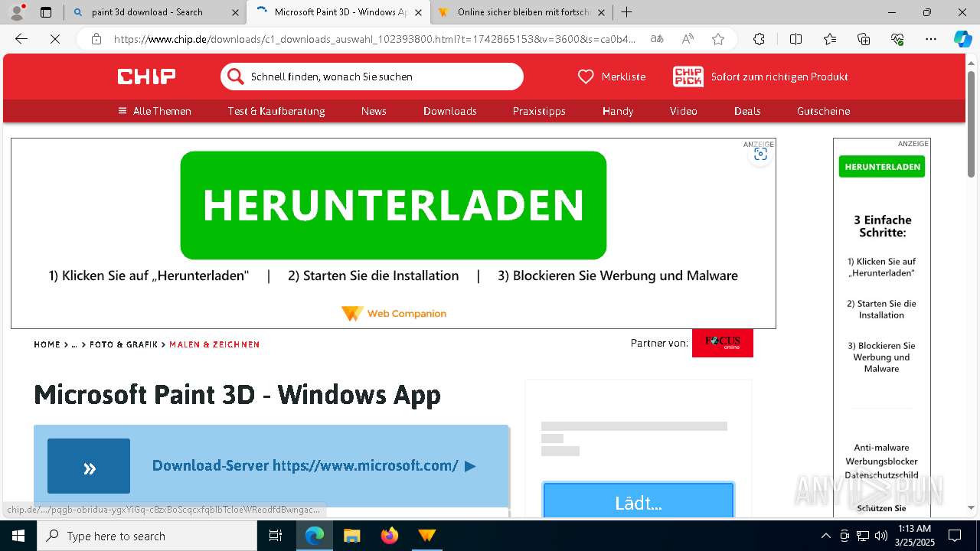Click the big green HERUNTERLADEN button

click(x=394, y=205)
